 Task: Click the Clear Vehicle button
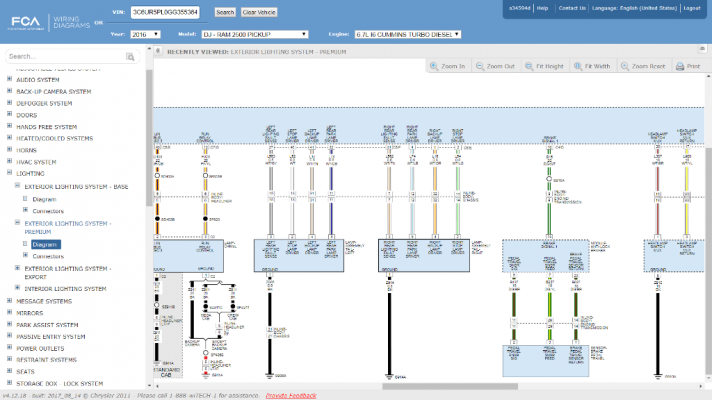click(x=259, y=12)
